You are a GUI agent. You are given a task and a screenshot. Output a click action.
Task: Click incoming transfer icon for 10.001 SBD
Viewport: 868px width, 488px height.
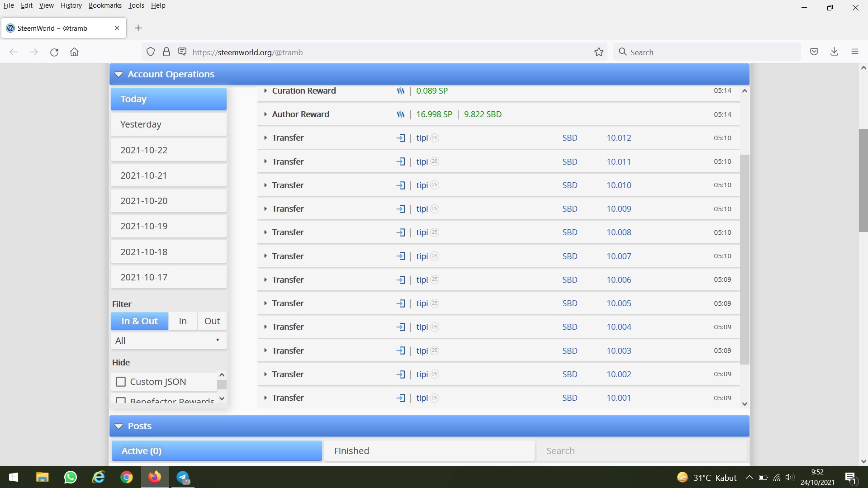pyautogui.click(x=401, y=398)
